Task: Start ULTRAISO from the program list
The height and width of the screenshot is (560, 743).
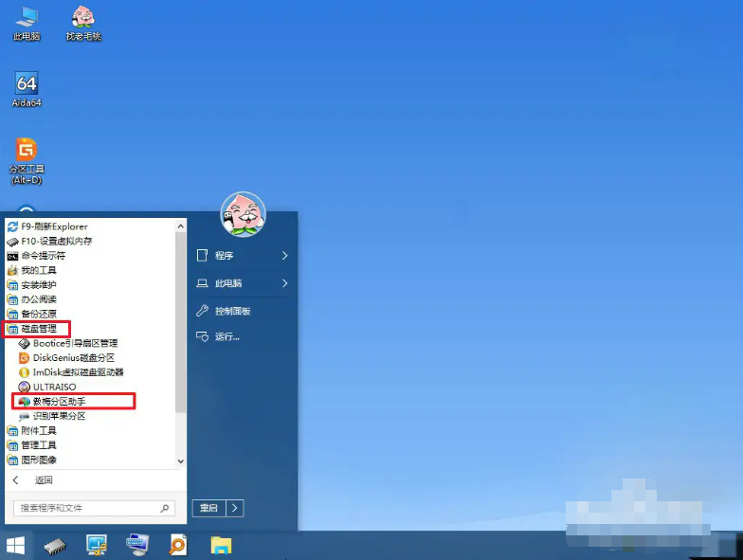Action: [x=53, y=387]
